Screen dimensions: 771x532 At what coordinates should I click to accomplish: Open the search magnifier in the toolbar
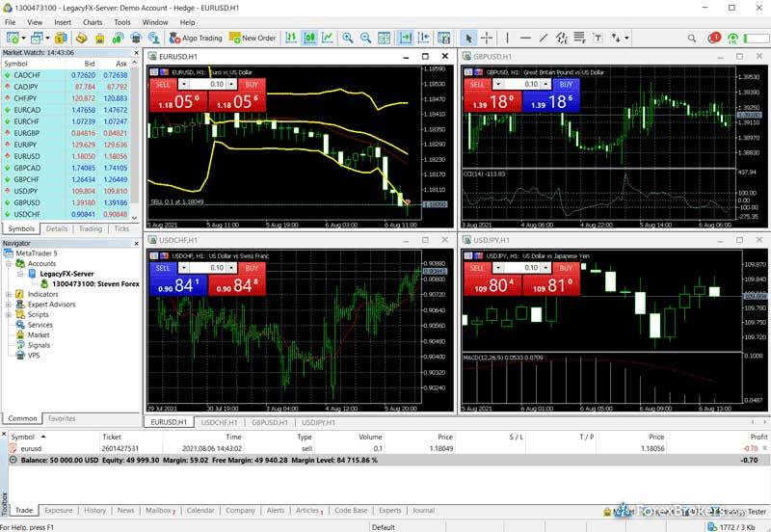(692, 38)
